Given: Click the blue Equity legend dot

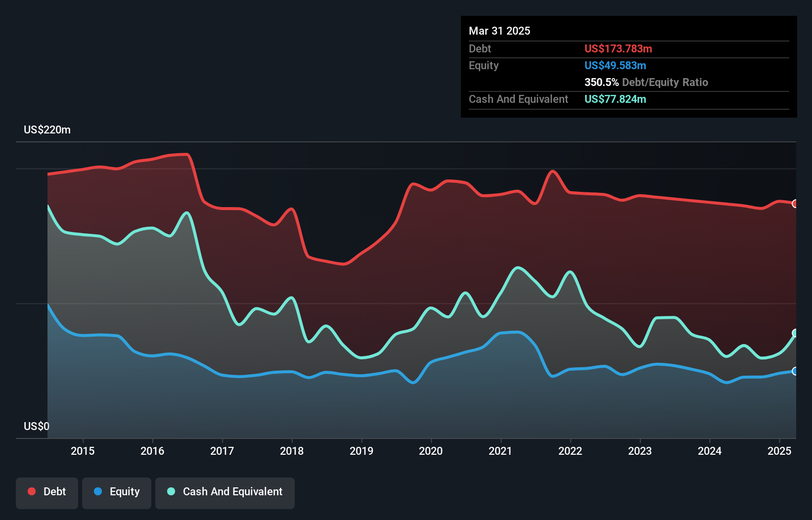Looking at the screenshot, I should tap(98, 491).
